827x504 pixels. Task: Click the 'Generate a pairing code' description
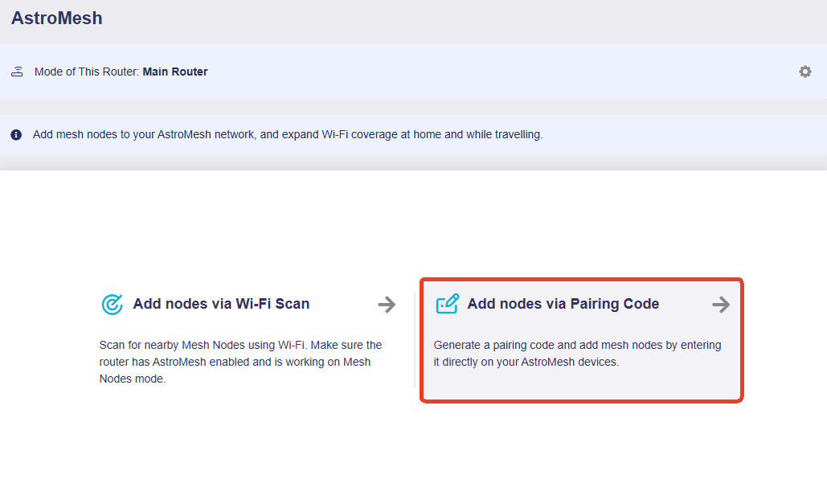pos(578,354)
